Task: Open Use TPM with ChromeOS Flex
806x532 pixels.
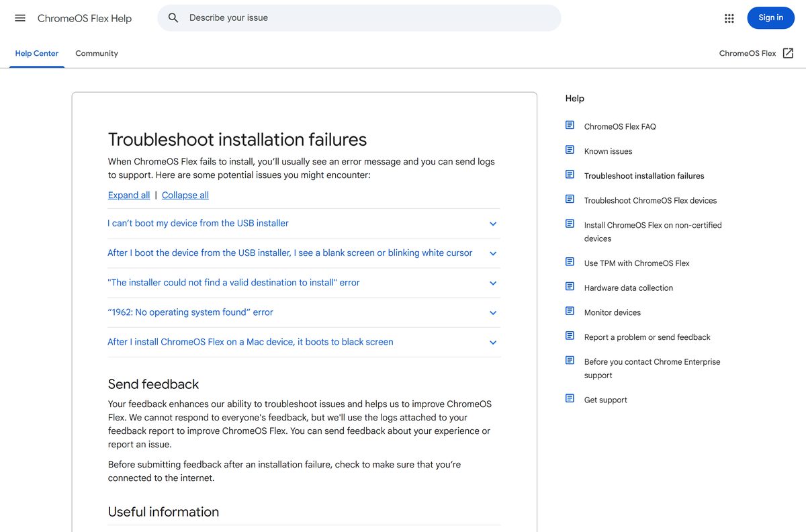Action: (x=637, y=263)
